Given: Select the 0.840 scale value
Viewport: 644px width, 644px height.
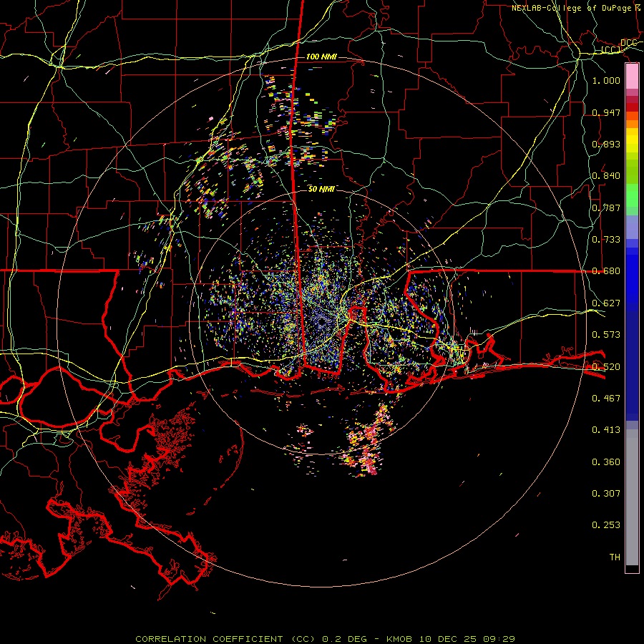Looking at the screenshot, I should pos(606,176).
